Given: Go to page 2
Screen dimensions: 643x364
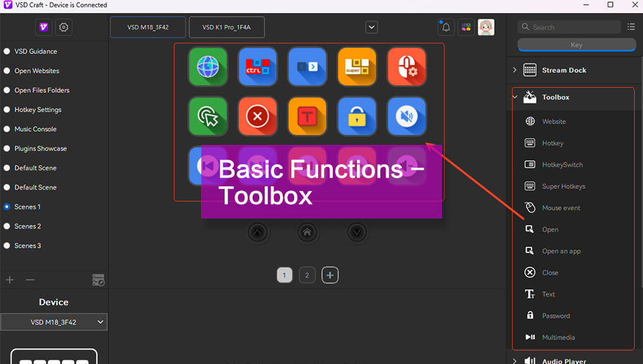Looking at the screenshot, I should pos(307,275).
